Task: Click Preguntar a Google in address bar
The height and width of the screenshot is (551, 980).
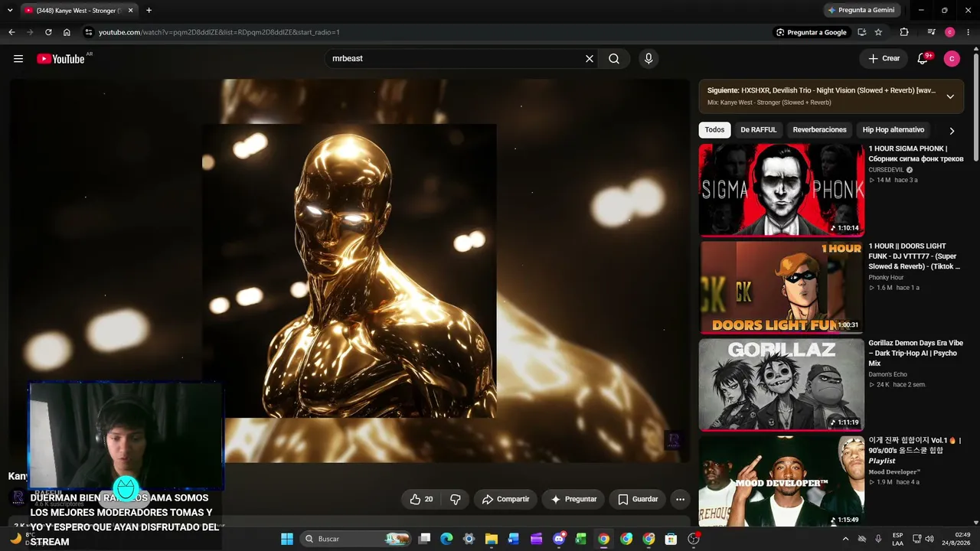Action: [x=811, y=32]
